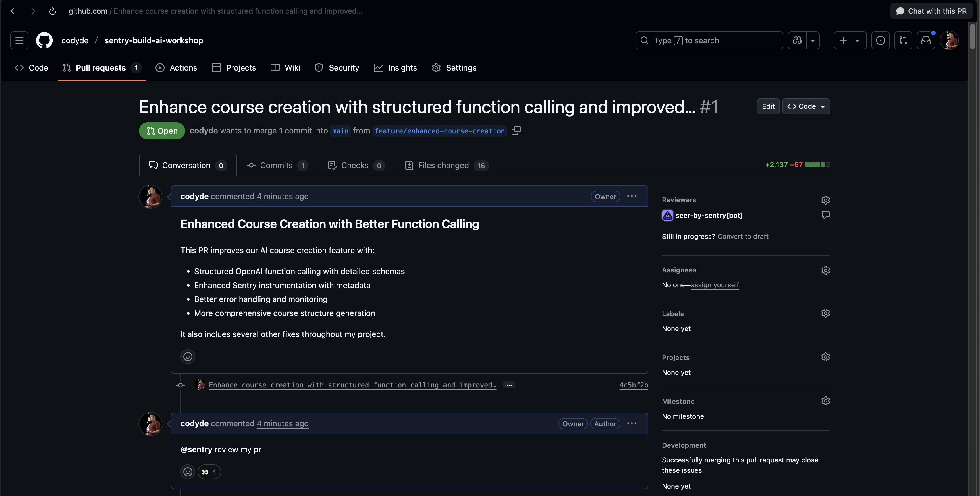Open commit hash 4c5bf2b
The width and height of the screenshot is (980, 496).
[634, 385]
